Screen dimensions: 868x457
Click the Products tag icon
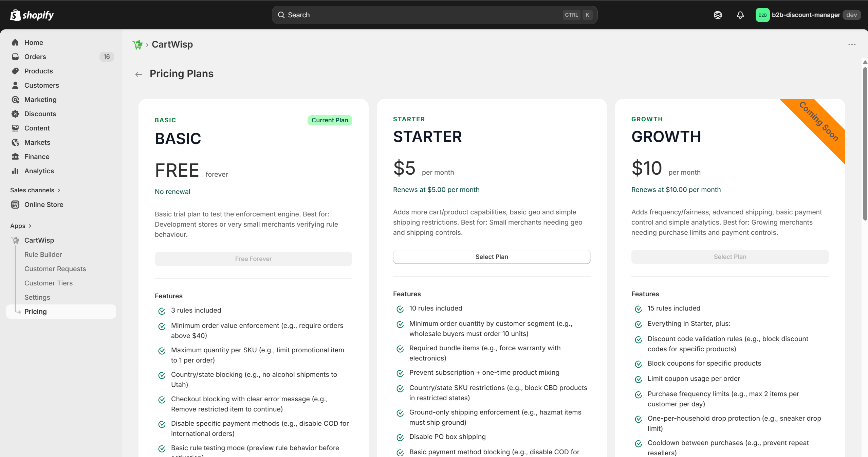tap(15, 71)
